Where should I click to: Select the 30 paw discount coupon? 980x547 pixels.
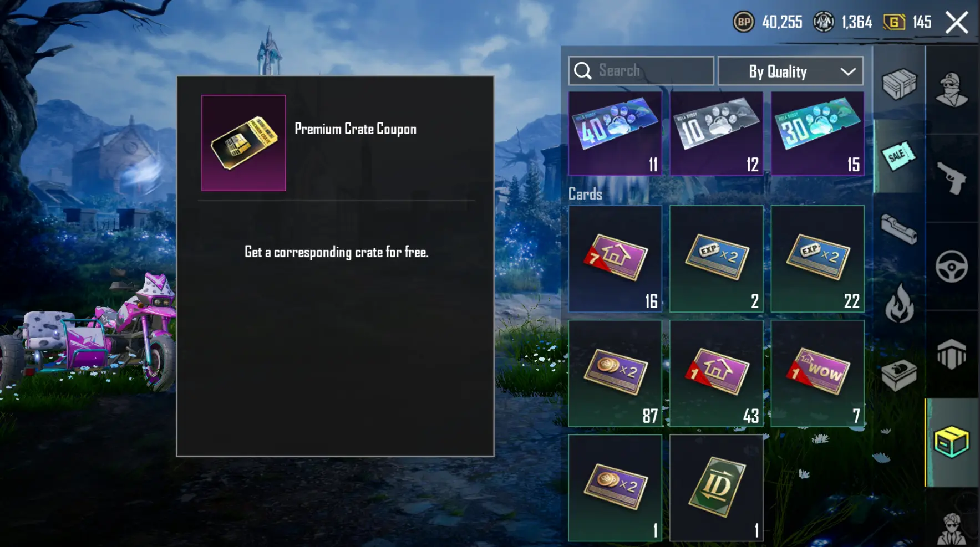tap(817, 133)
